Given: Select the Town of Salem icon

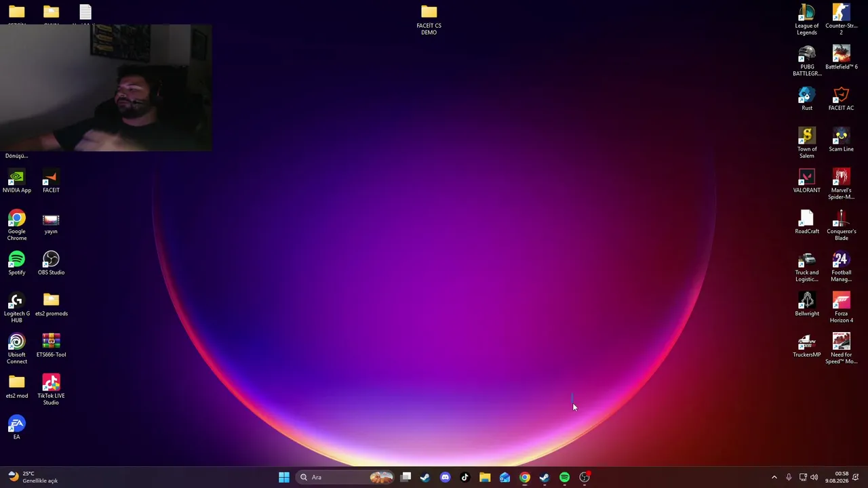Looking at the screenshot, I should coord(806,143).
